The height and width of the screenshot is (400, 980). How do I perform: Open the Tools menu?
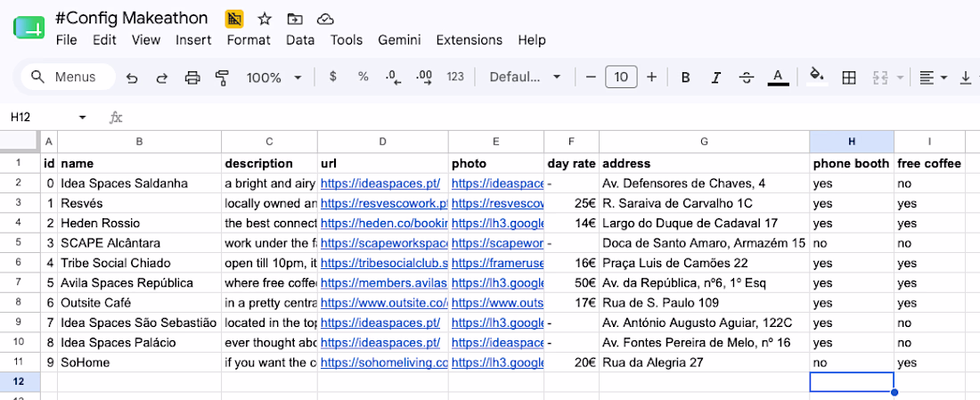click(347, 40)
